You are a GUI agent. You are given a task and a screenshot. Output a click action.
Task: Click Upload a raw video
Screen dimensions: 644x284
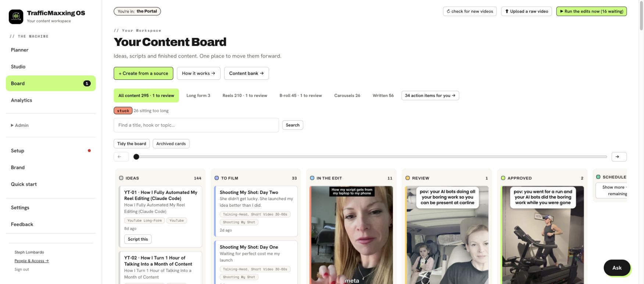526,11
